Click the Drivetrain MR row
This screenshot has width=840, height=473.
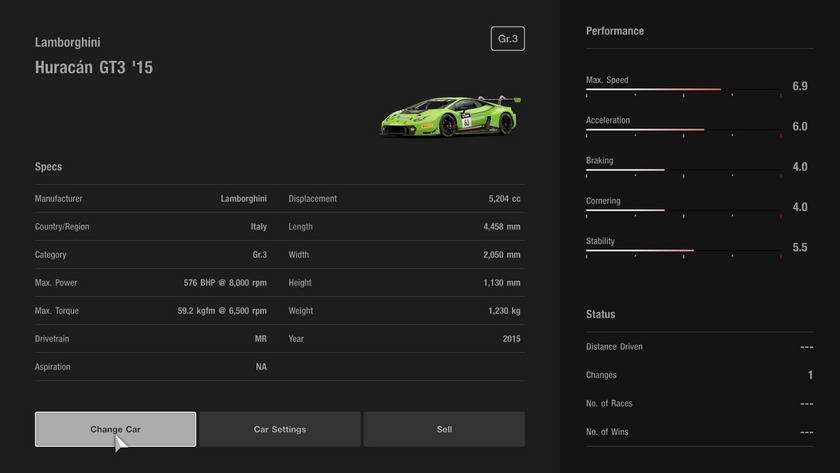click(150, 339)
